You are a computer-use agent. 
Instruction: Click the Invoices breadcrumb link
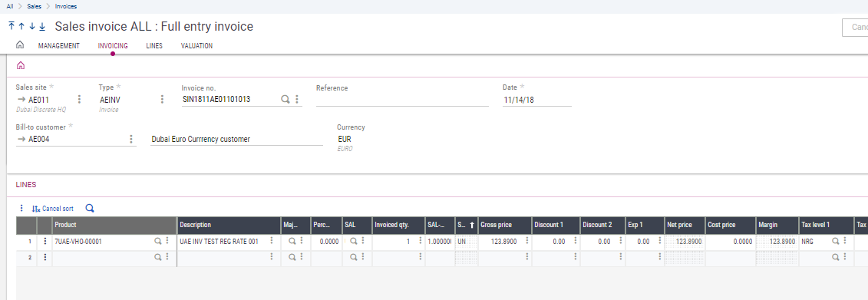[66, 6]
